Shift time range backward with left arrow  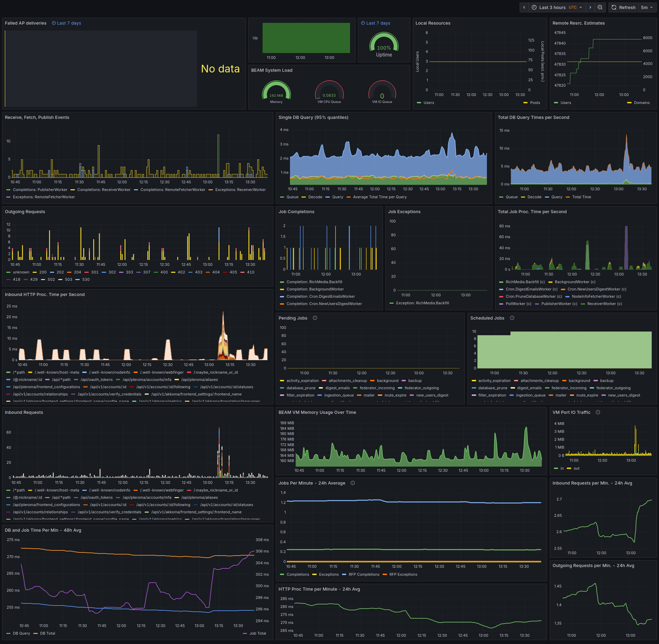click(524, 7)
